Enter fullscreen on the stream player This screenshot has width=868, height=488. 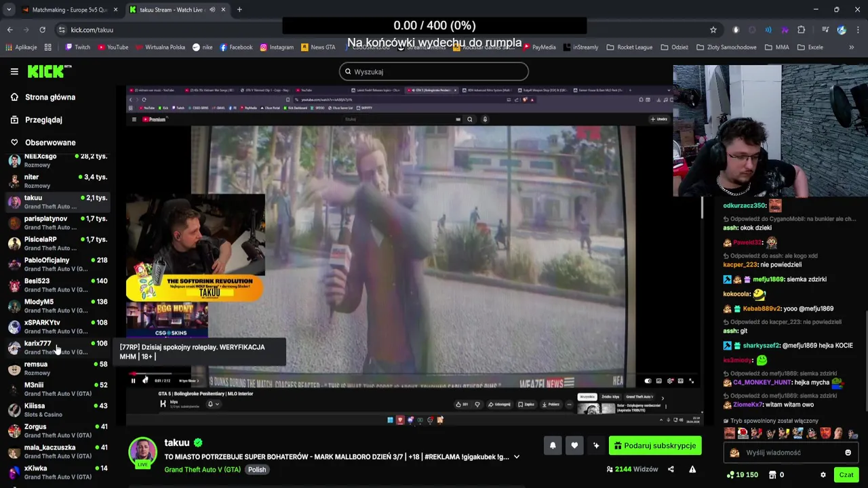tap(692, 381)
